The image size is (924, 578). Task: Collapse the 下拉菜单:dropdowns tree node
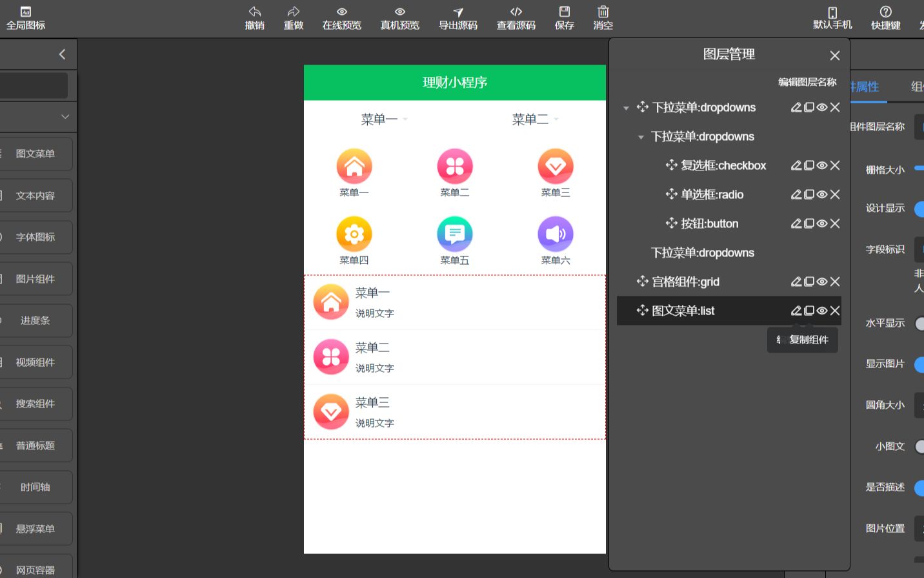[625, 107]
